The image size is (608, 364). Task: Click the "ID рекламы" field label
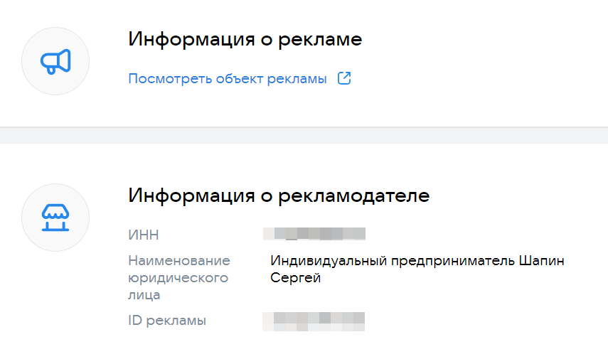(x=167, y=321)
